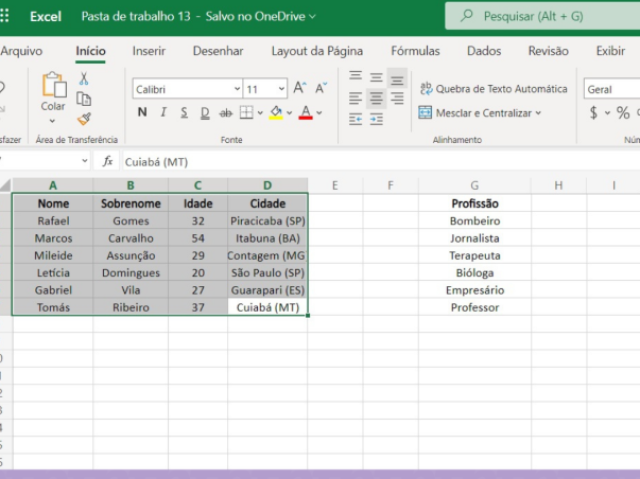640x479 pixels.
Task: Open fill color dropdown arrow
Action: click(289, 113)
